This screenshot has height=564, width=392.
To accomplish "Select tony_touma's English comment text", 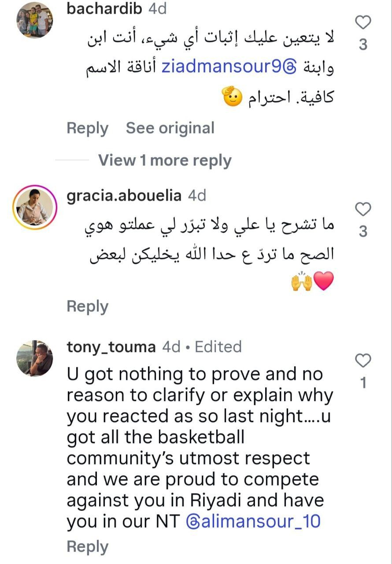I will pyautogui.click(x=200, y=448).
